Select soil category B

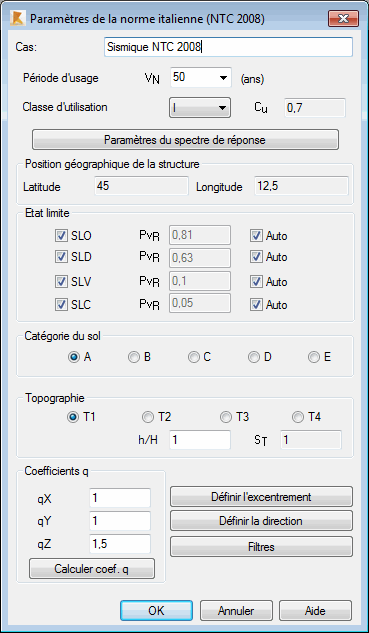click(x=134, y=357)
